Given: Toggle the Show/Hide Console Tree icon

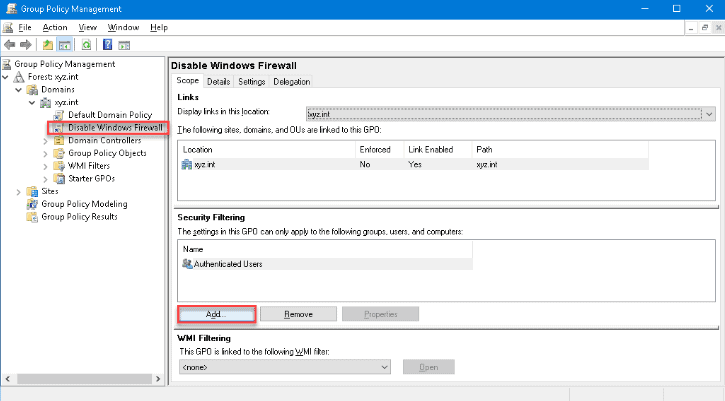Looking at the screenshot, I should click(64, 45).
